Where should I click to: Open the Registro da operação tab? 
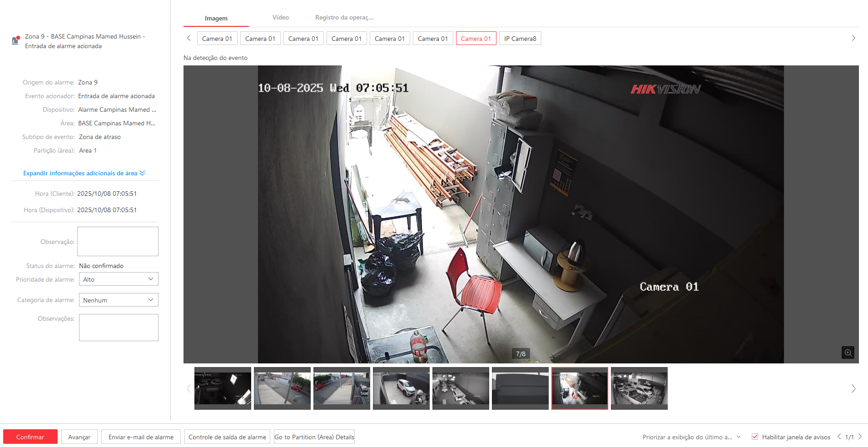point(344,18)
